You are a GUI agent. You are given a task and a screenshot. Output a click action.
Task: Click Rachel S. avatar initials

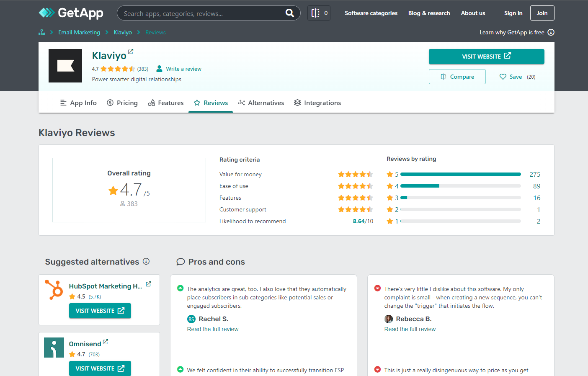click(x=191, y=319)
